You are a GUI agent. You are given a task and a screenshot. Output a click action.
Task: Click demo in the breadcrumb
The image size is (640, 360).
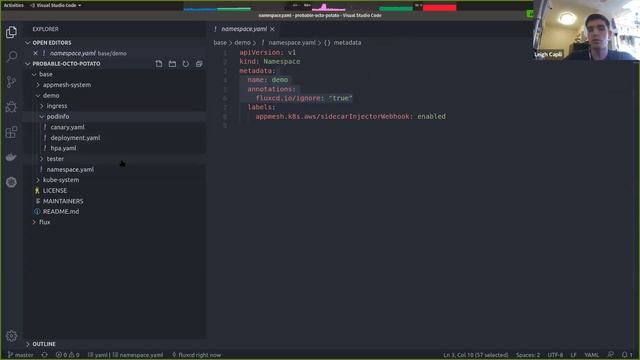click(242, 42)
